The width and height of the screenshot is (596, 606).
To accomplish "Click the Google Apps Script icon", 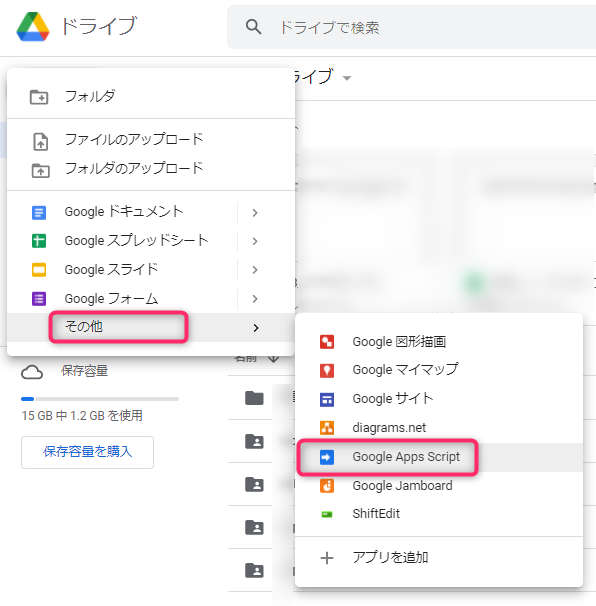I will 327,457.
